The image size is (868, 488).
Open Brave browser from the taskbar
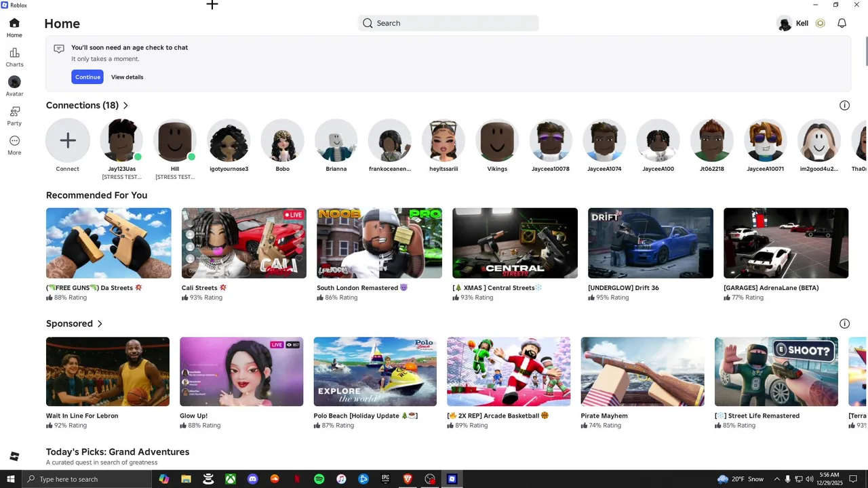[408, 479]
